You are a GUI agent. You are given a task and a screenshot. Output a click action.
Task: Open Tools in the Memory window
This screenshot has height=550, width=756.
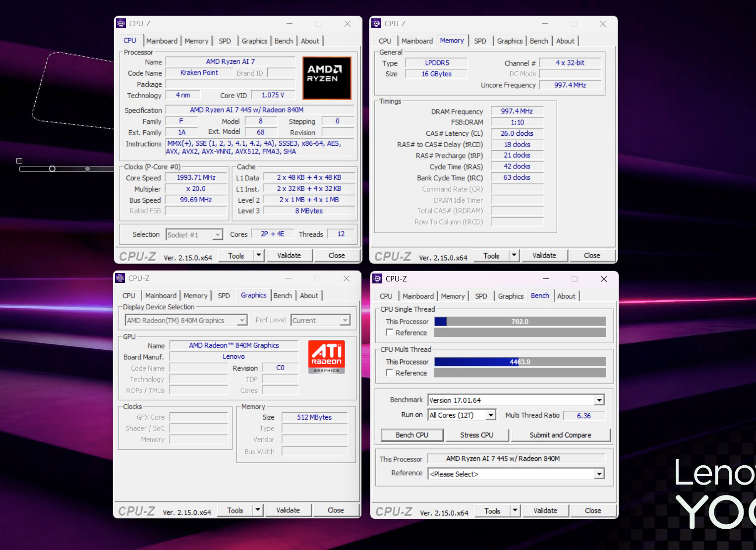click(x=491, y=256)
